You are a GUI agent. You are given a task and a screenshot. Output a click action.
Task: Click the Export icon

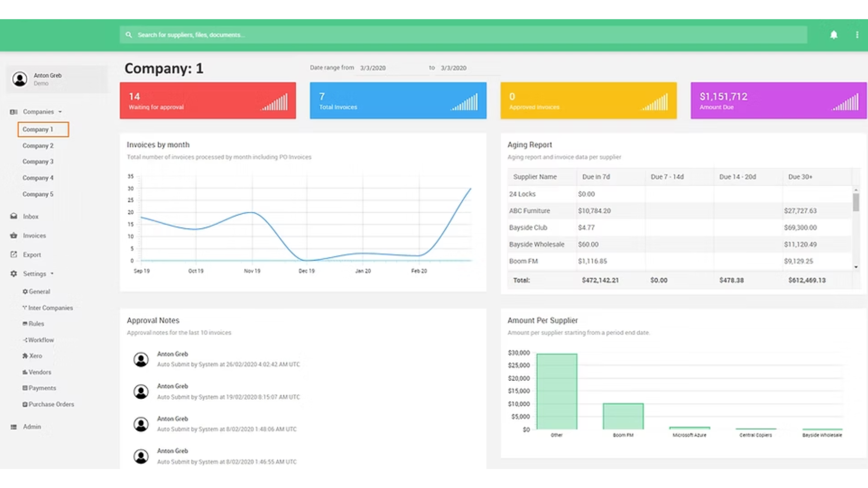(x=14, y=254)
